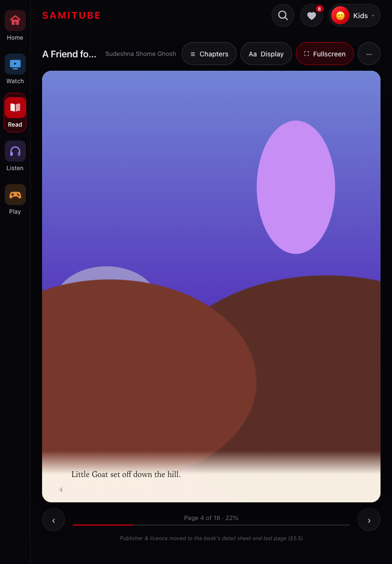392x564 pixels.
Task: Click the Kids smiley avatar
Action: (340, 15)
